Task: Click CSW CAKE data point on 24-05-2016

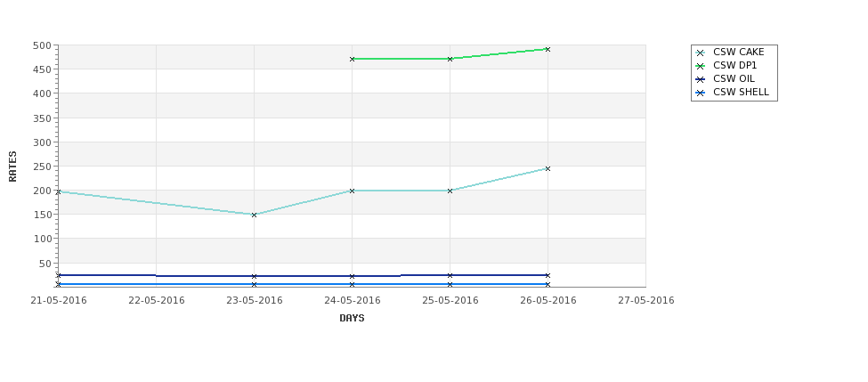Action: point(352,191)
